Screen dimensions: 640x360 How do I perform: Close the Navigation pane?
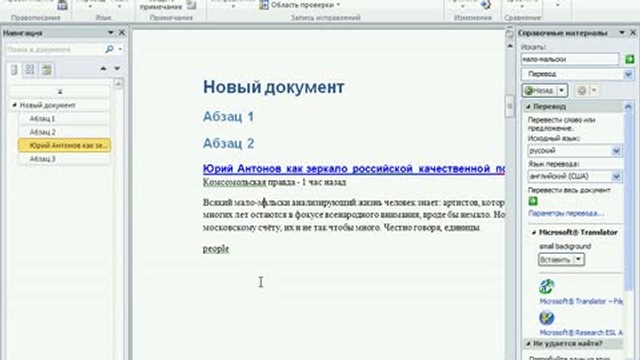[122, 33]
